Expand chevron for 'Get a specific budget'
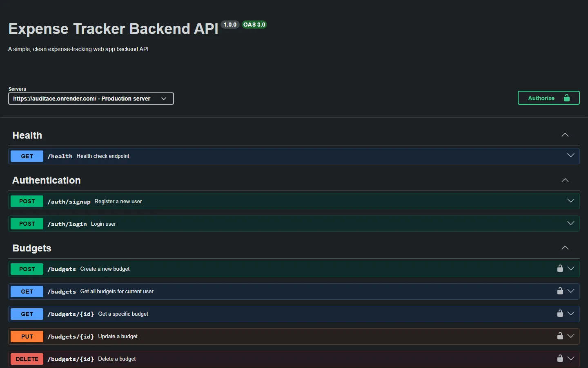588x368 pixels. [571, 314]
